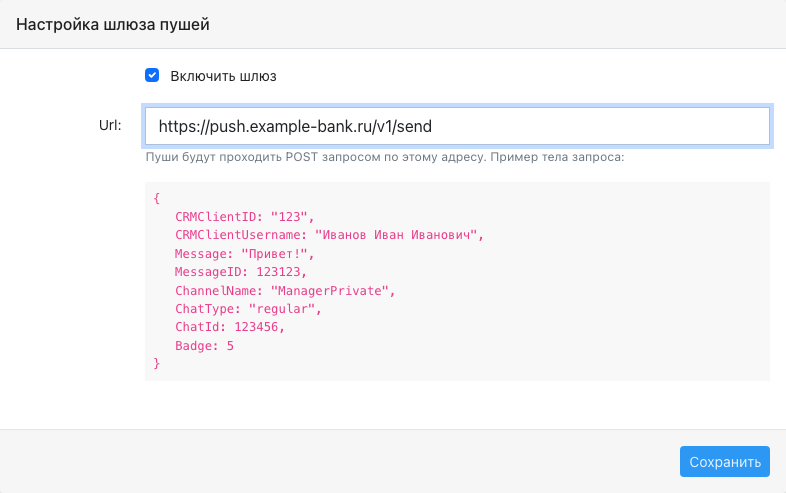Click the 'Настройка шлюза пушей' dialog title
The width and height of the screenshot is (786, 493).
click(x=113, y=24)
